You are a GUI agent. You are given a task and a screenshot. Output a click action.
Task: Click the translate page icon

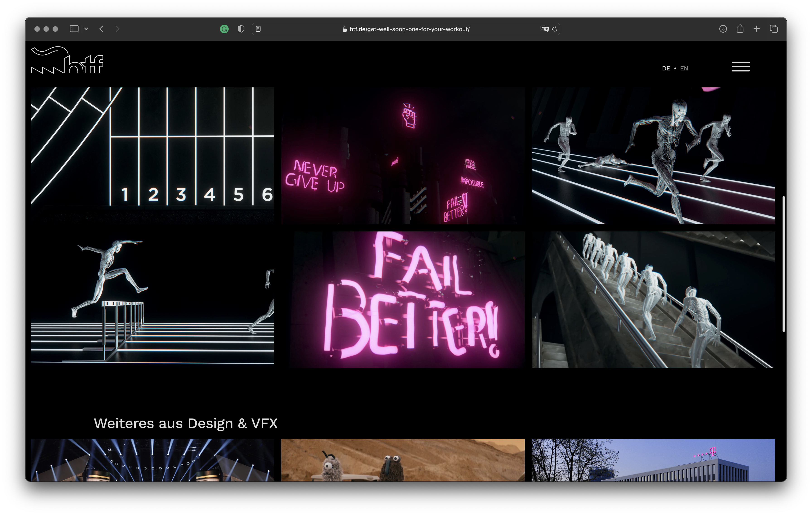[x=544, y=29]
